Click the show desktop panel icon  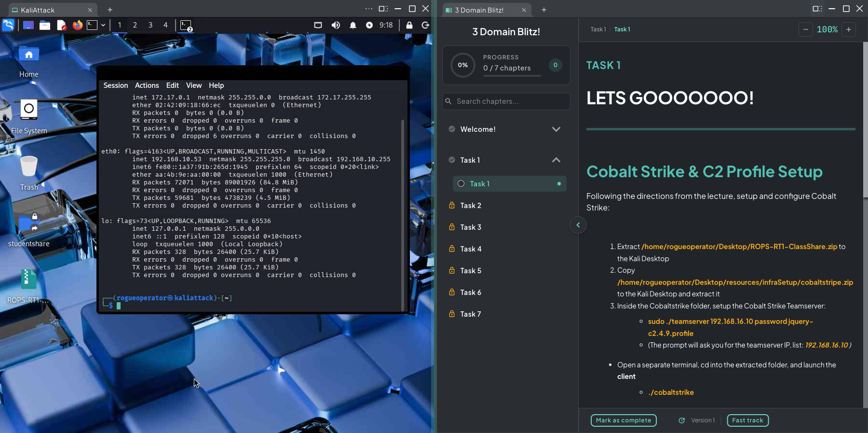point(28,25)
